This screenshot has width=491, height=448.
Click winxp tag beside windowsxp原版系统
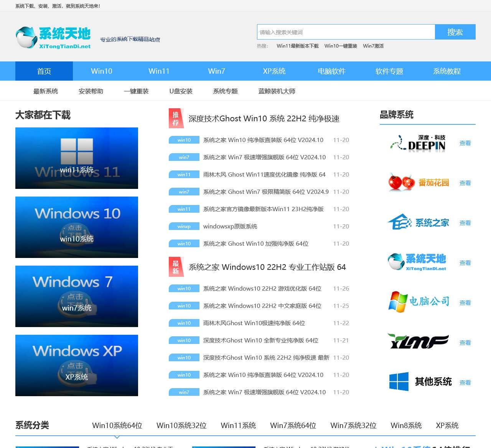184,226
